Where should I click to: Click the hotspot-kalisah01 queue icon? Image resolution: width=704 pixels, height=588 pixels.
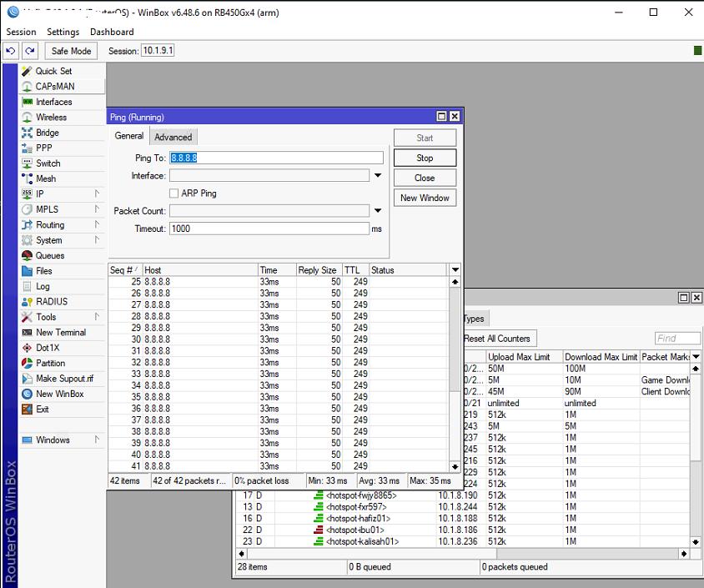coord(319,541)
